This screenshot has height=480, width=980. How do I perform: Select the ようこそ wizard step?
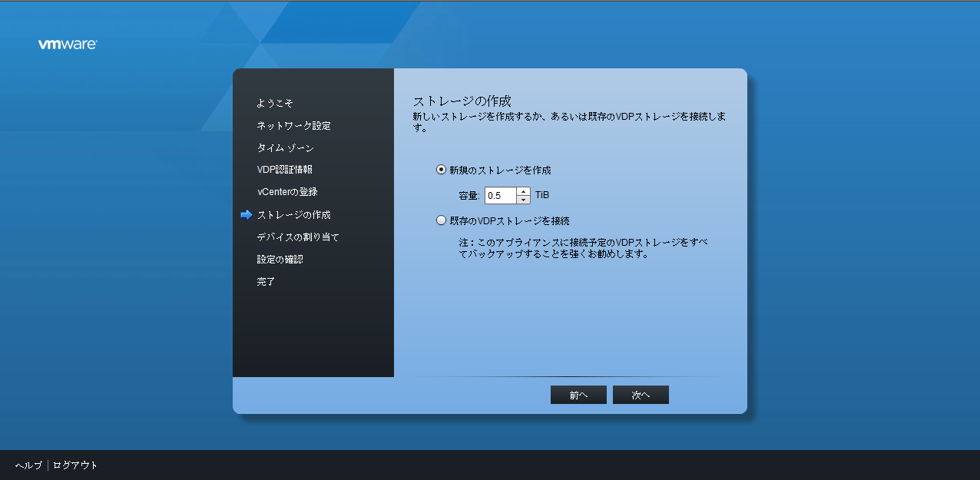click(275, 103)
